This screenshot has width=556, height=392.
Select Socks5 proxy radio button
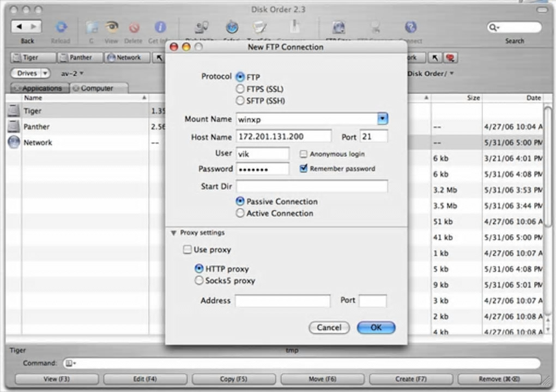199,280
